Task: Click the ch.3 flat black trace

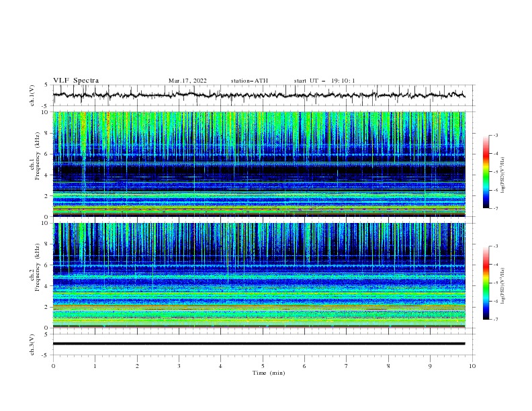Action: (259, 344)
